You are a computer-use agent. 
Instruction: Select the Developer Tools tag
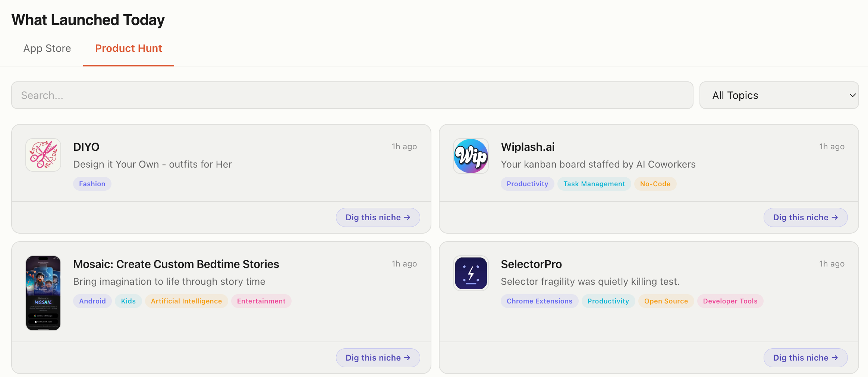[730, 301]
